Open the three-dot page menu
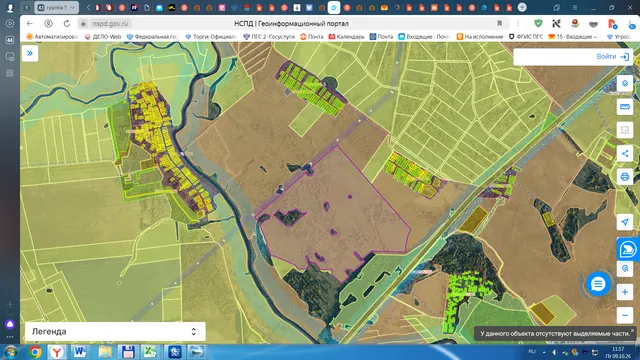The image size is (640, 360). 518,24
